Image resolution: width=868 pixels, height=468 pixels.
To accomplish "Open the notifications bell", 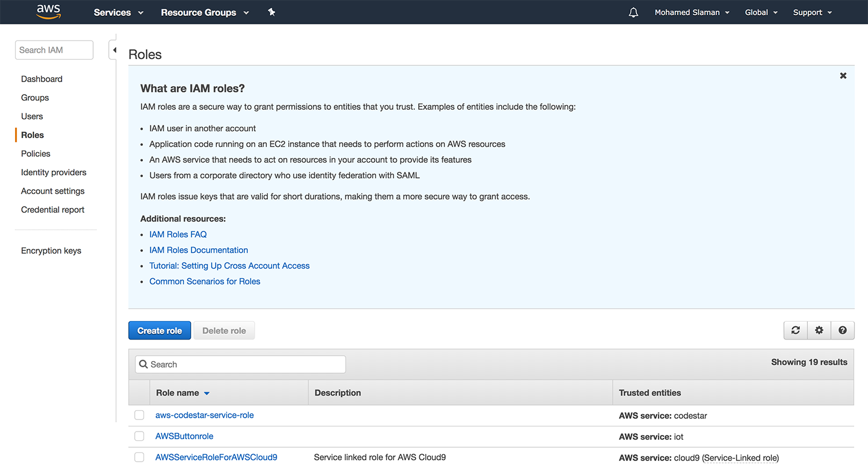I will coord(633,12).
